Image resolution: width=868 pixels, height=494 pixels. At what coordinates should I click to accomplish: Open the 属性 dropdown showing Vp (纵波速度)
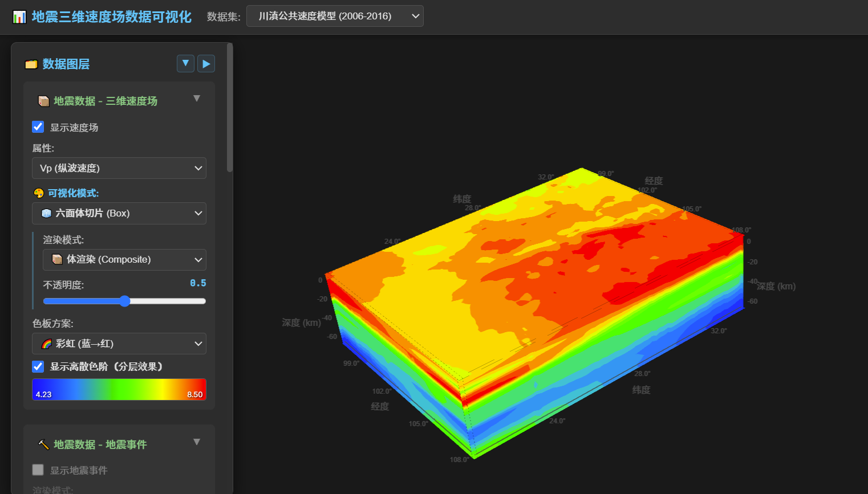(x=119, y=168)
